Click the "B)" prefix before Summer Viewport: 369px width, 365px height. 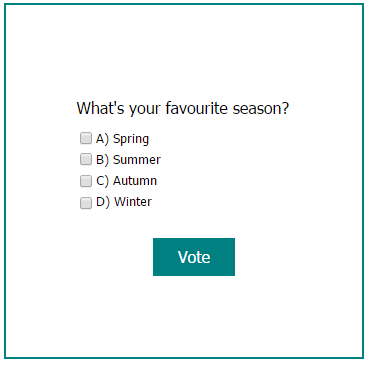pos(102,160)
